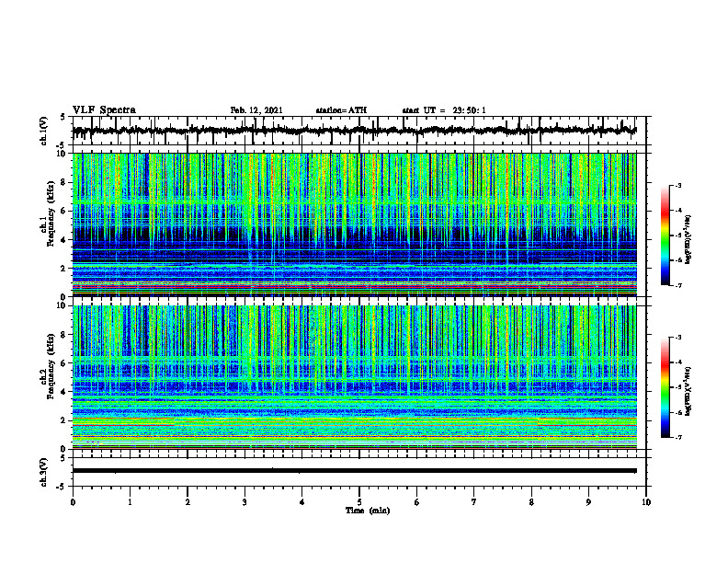
Task: Click the "4" kHz tick on ch.1 frequency axis
Action: click(x=65, y=240)
